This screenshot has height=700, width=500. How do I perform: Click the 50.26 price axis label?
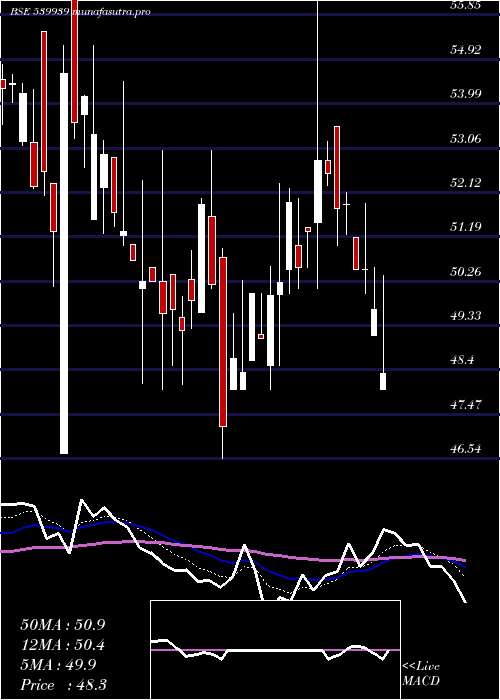465,271
